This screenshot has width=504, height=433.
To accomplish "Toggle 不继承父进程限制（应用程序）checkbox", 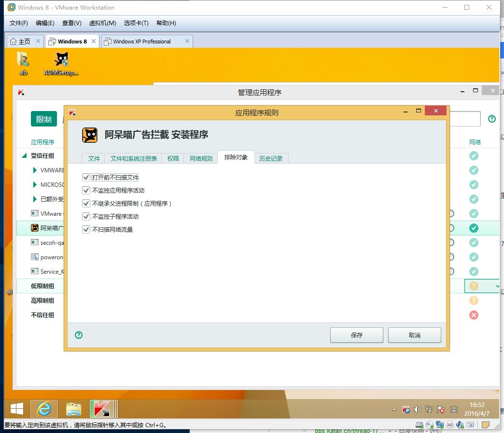I will (86, 203).
